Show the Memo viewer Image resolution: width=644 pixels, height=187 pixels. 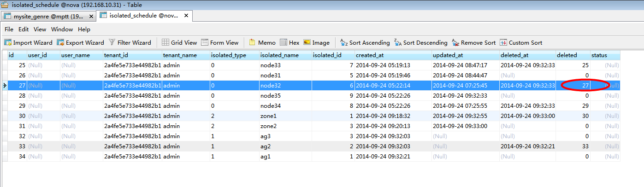tap(262, 42)
